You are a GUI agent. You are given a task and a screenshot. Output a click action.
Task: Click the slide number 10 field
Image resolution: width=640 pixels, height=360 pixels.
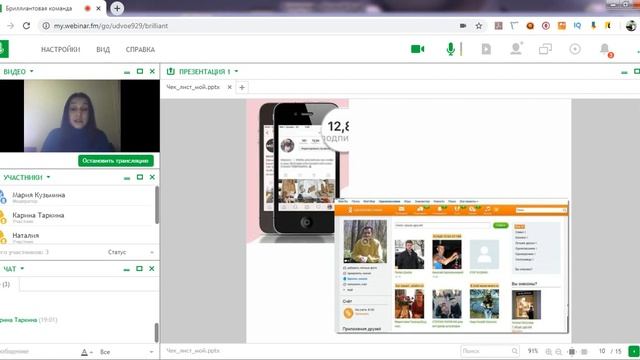pos(602,351)
